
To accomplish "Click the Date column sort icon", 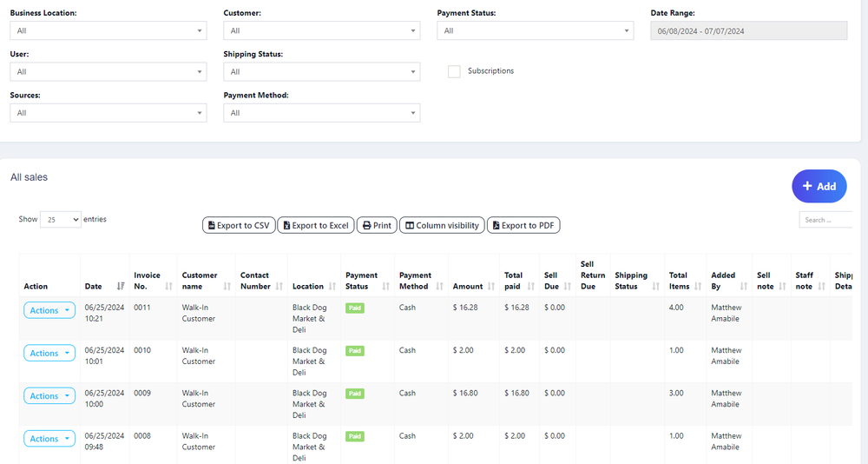I will (x=121, y=286).
